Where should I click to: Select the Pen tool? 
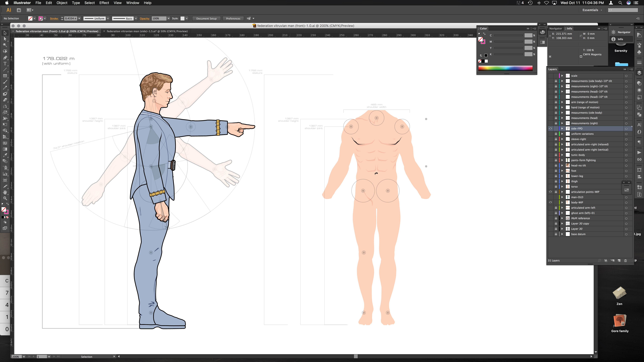coord(5,57)
